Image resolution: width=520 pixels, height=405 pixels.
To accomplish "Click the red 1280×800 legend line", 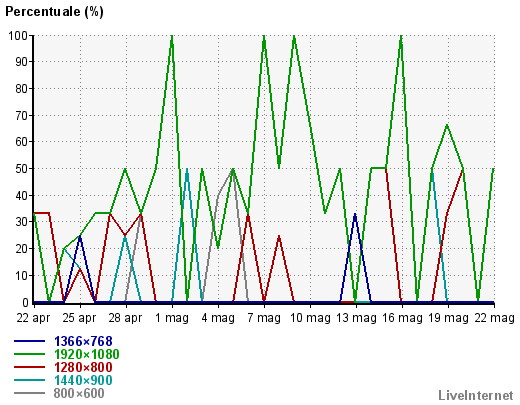I will pos(29,367).
